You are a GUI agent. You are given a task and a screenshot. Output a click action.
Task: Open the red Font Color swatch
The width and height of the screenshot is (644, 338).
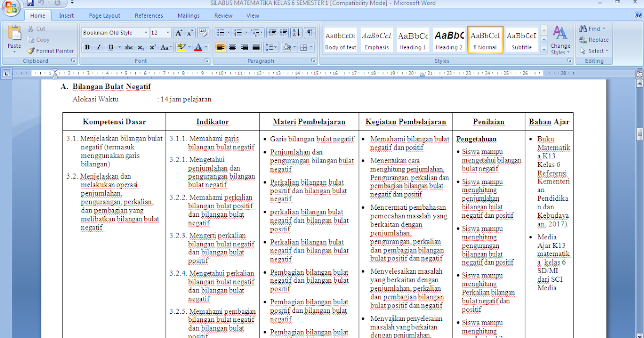(x=199, y=48)
